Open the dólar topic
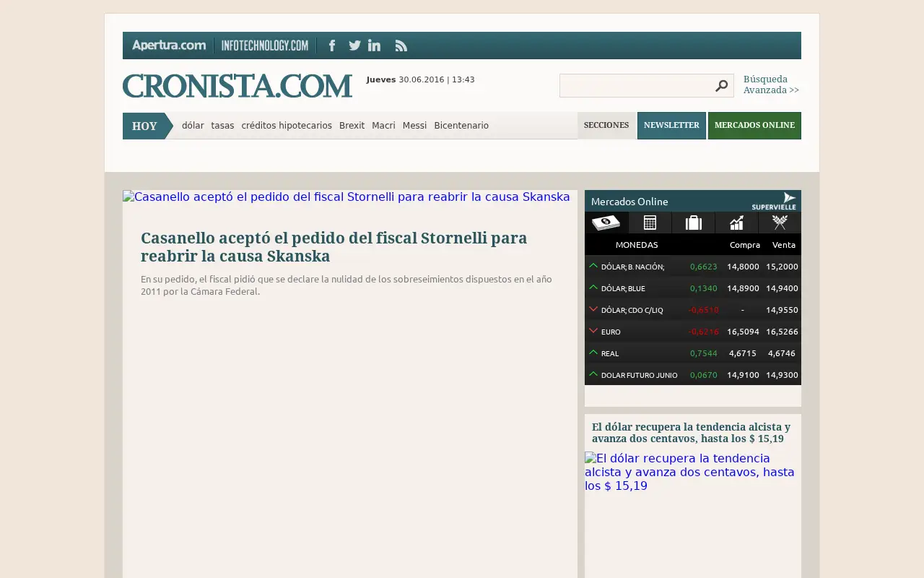Viewport: 924px width, 578px height. [193, 126]
